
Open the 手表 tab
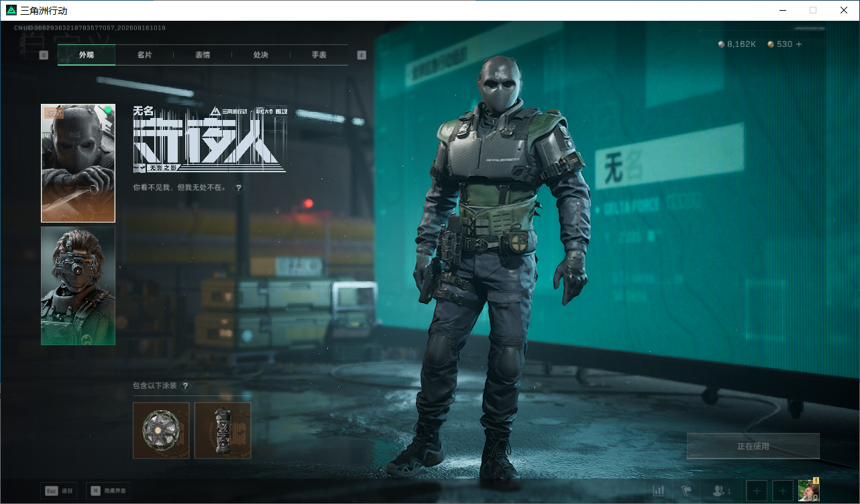point(319,55)
